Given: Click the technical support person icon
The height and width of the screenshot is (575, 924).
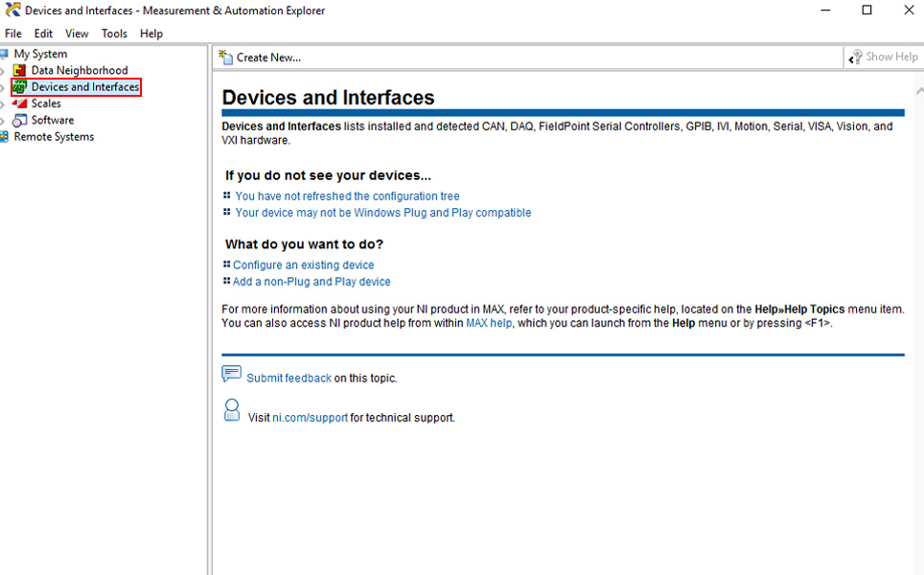Looking at the screenshot, I should pyautogui.click(x=231, y=411).
